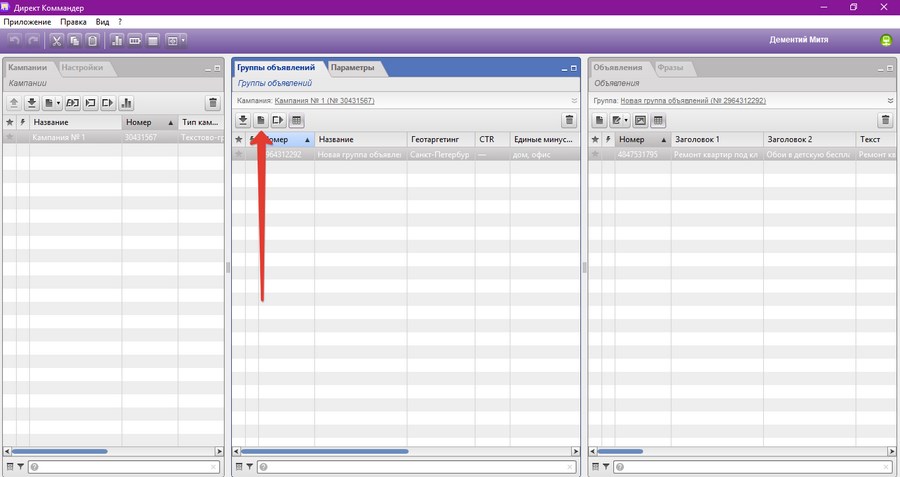
Task: Delete ad using Объявления panel trash icon
Action: coord(886,121)
